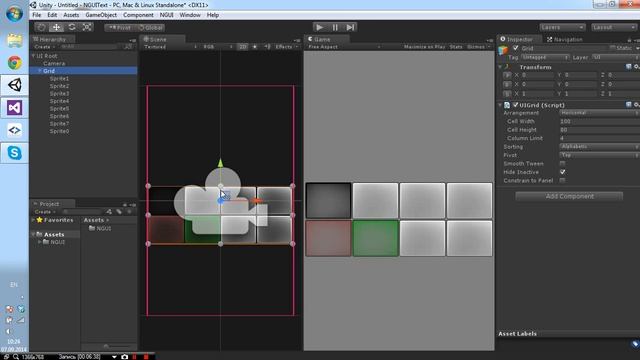Open the Assets menu
The image size is (640, 360).
coord(71,15)
